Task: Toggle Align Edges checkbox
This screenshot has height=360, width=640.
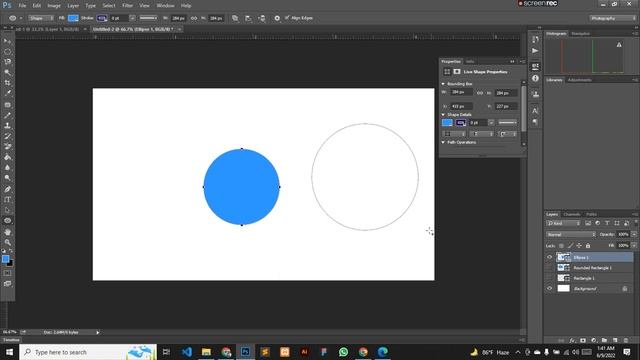Action: [x=287, y=18]
